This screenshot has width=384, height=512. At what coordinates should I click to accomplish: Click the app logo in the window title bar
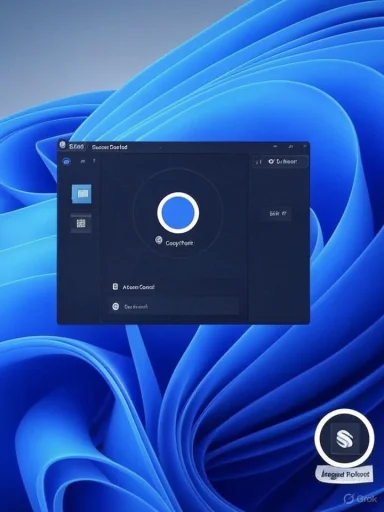pyautogui.click(x=62, y=146)
